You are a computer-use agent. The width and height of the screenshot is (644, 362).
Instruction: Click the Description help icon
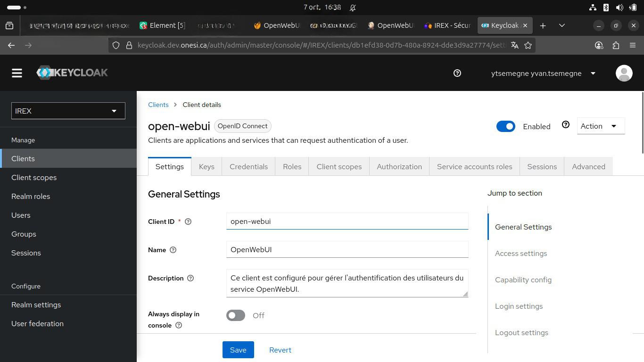coord(190,278)
